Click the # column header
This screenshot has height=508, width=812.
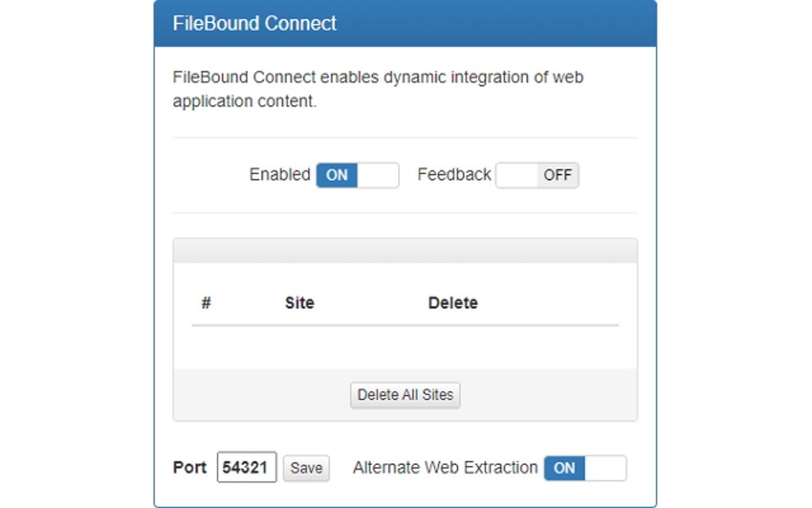[205, 303]
